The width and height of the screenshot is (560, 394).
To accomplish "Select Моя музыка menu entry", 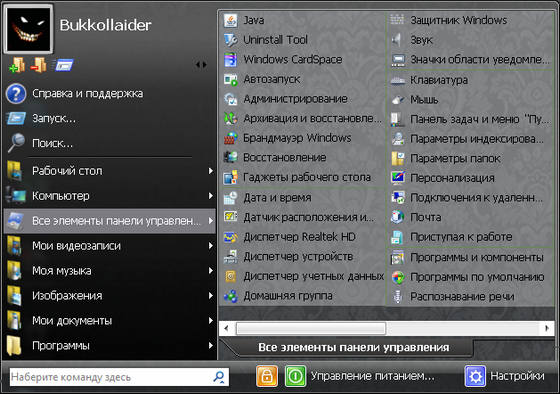I will (x=109, y=271).
